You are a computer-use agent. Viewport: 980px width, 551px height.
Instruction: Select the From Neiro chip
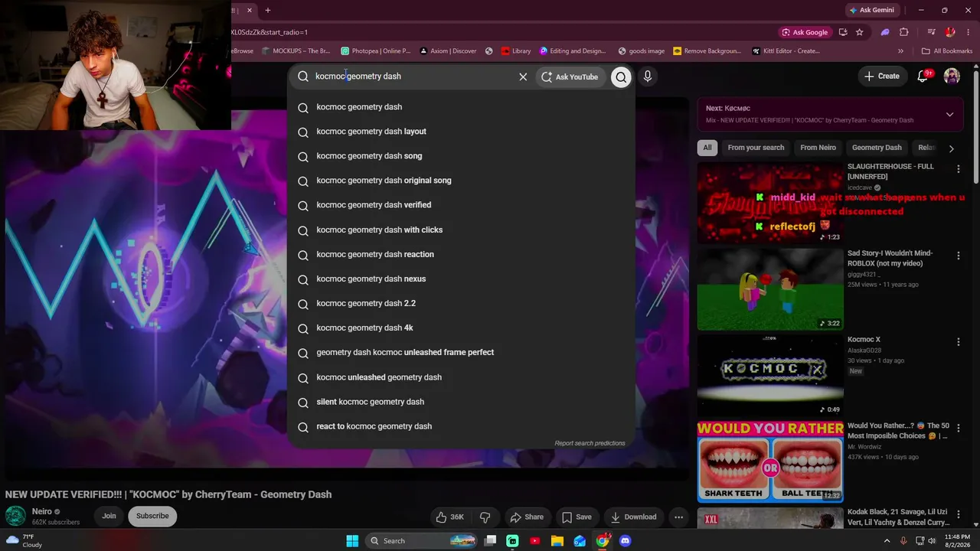(818, 148)
